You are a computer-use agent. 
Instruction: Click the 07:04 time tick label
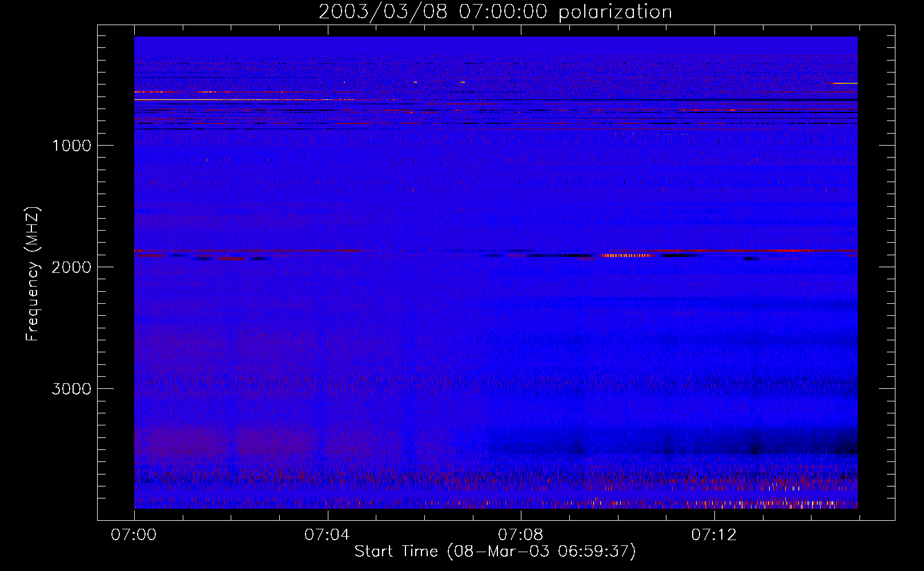(327, 534)
